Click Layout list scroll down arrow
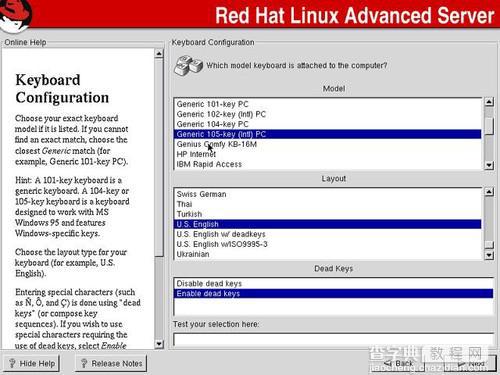500x375 pixels. 489,255
